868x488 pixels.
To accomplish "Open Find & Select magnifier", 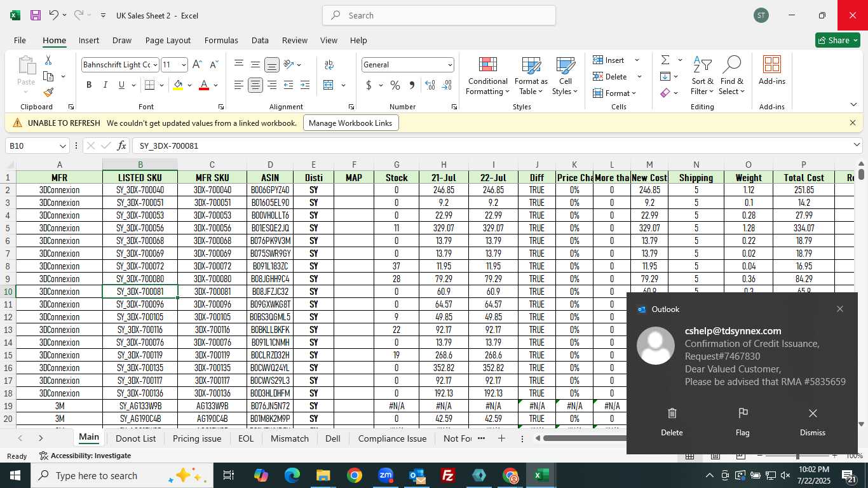I will tap(732, 75).
